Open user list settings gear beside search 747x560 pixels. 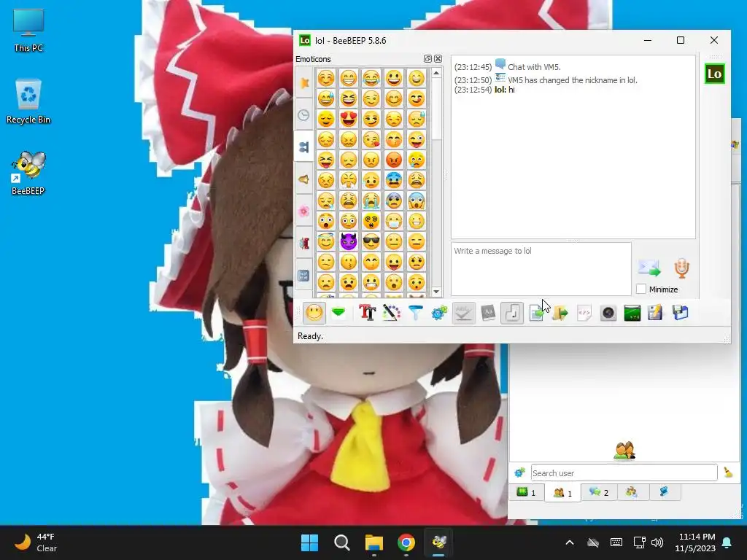519,472
